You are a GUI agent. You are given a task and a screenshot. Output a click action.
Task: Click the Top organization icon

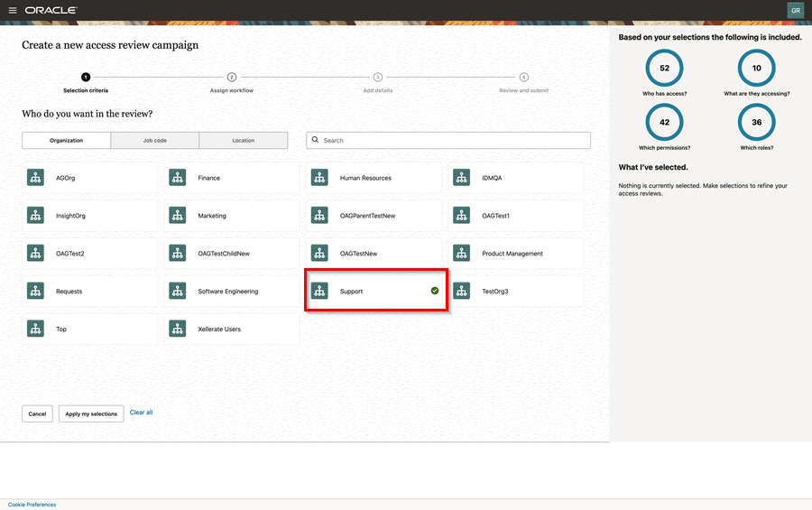(36, 329)
